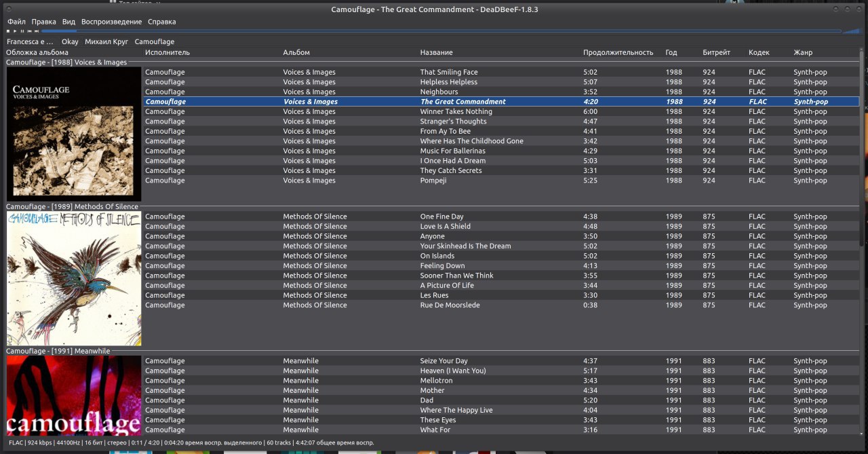Screen dimensions: 868x454
Task: Select the track Mellotron
Action: (501, 381)
